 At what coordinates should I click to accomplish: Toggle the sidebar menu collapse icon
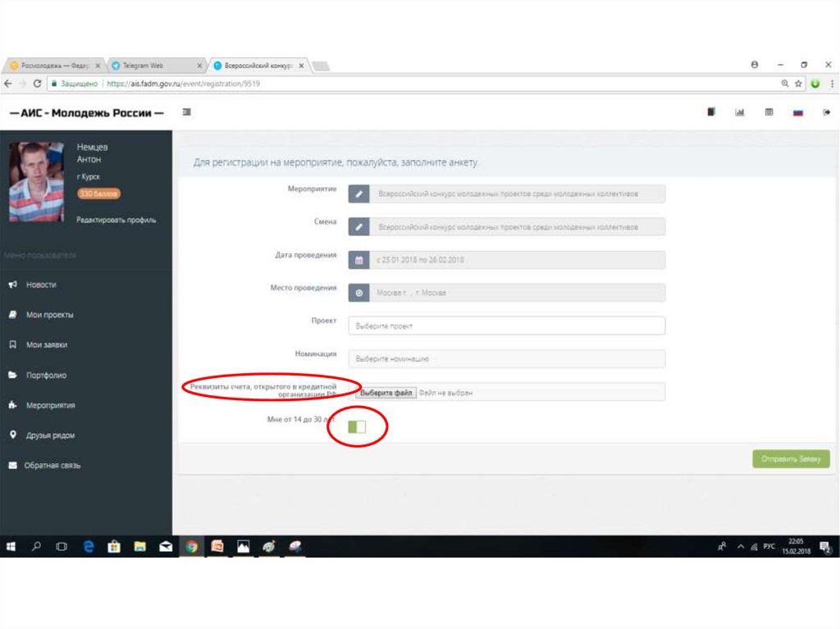click(186, 112)
